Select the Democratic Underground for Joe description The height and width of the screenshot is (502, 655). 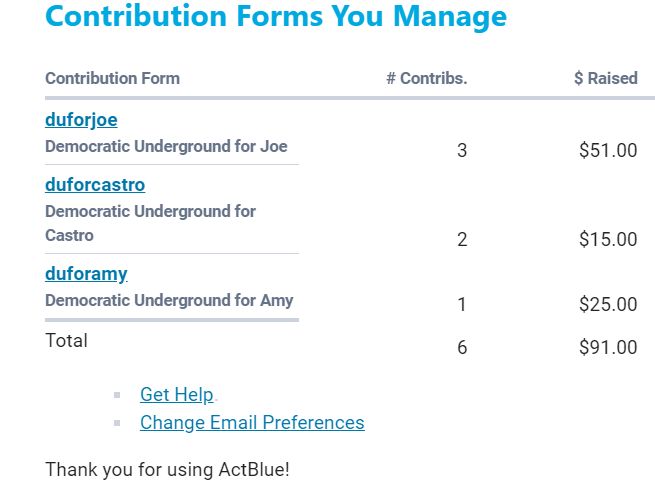[x=166, y=147]
